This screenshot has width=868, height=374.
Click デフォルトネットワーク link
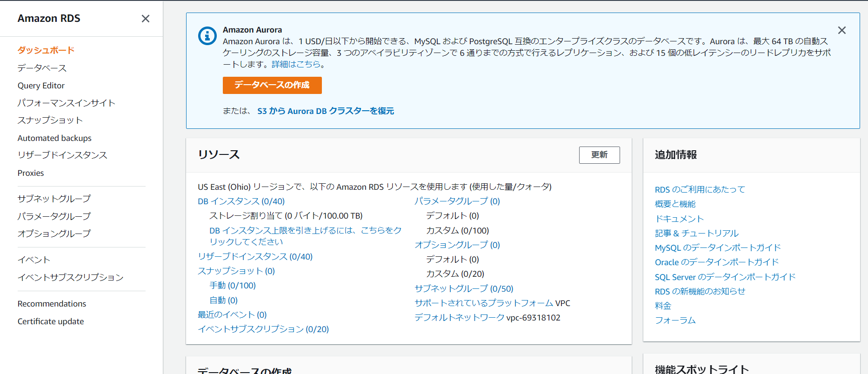(x=459, y=318)
